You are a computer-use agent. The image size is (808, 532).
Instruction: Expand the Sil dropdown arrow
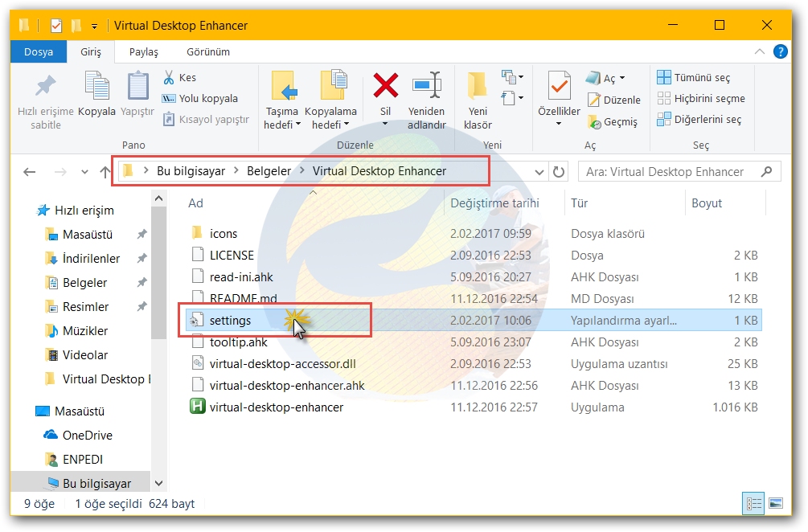pos(385,124)
